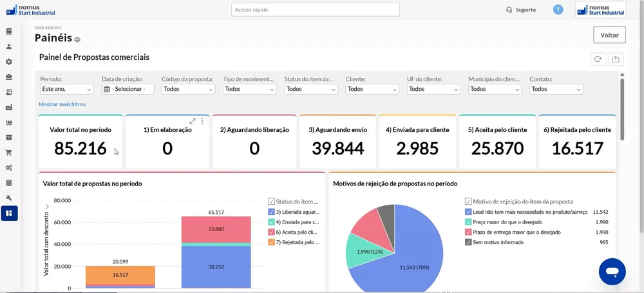This screenshot has width=644, height=293.
Task: Click the blue 38.252 bar segment
Action: 216,267
